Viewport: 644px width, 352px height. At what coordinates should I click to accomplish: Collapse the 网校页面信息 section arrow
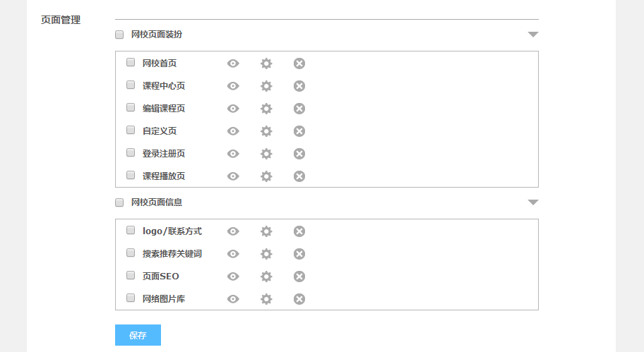[533, 202]
